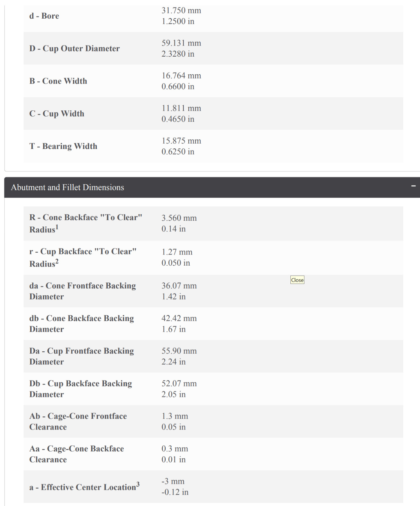Select the D - Cup Outer Diameter row

[213, 48]
